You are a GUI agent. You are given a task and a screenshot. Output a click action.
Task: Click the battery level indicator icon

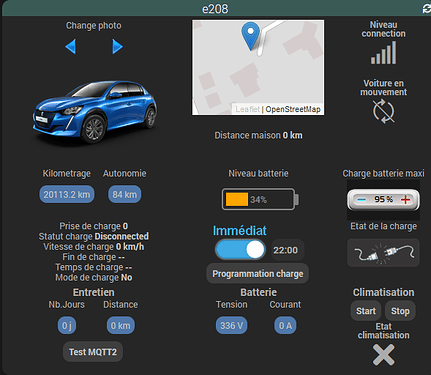tap(260, 199)
